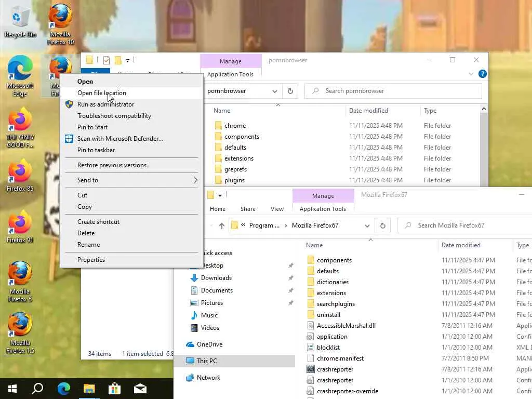Choose Pin to taskbar

click(131, 150)
